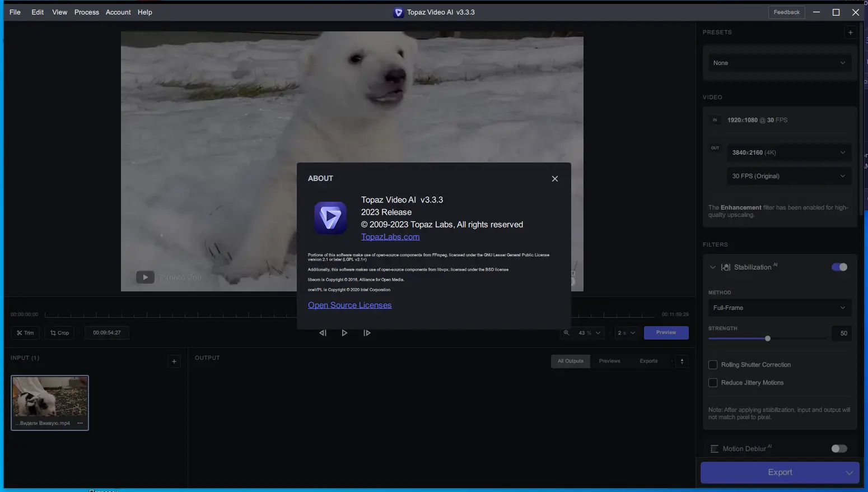Image resolution: width=868 pixels, height=492 pixels.
Task: Click the Crop button
Action: (59, 333)
